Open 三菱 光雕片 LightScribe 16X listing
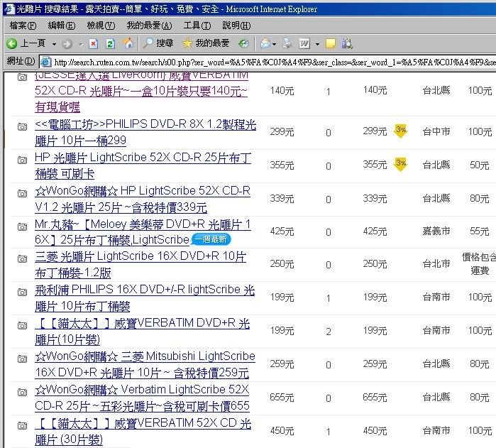 (x=140, y=264)
